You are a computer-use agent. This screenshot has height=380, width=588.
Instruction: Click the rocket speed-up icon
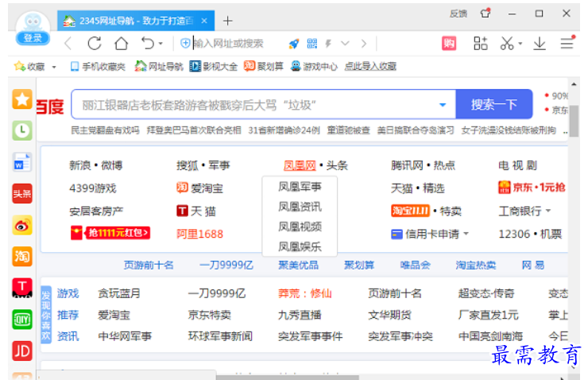click(294, 44)
